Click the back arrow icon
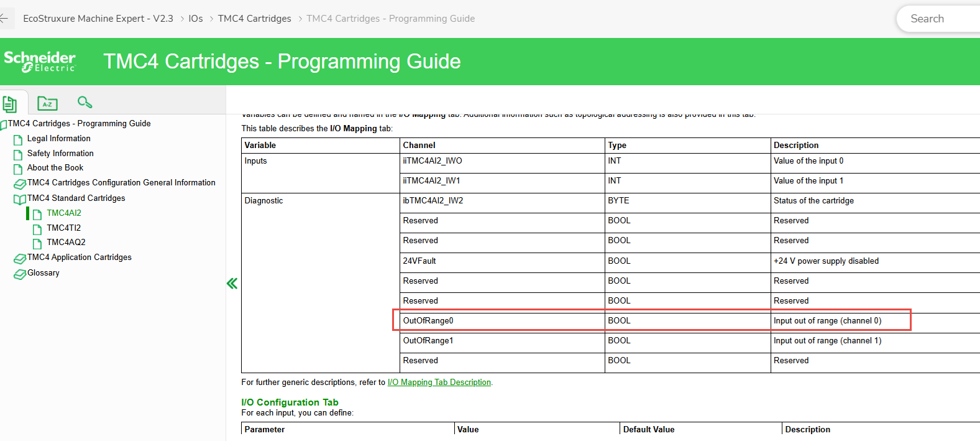 point(4,19)
